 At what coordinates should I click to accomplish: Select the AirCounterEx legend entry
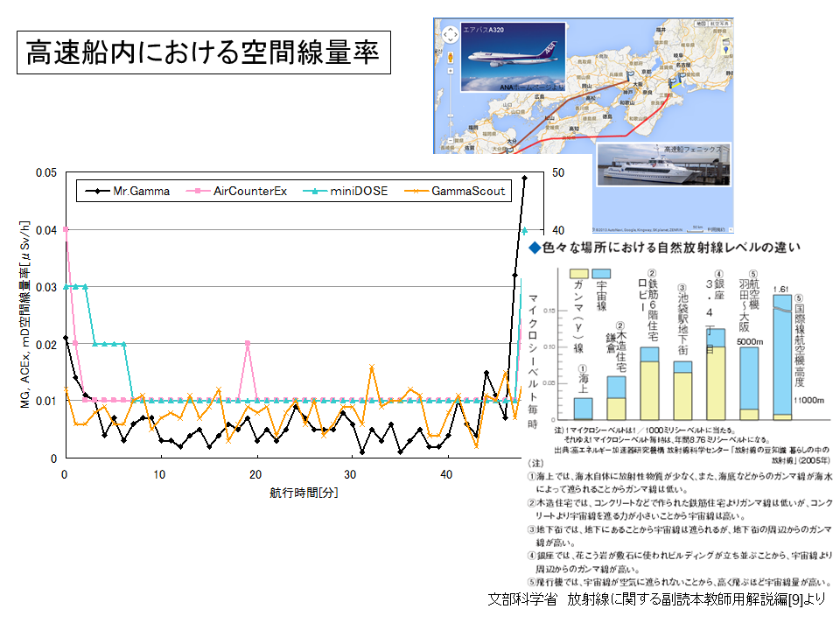[x=236, y=192]
